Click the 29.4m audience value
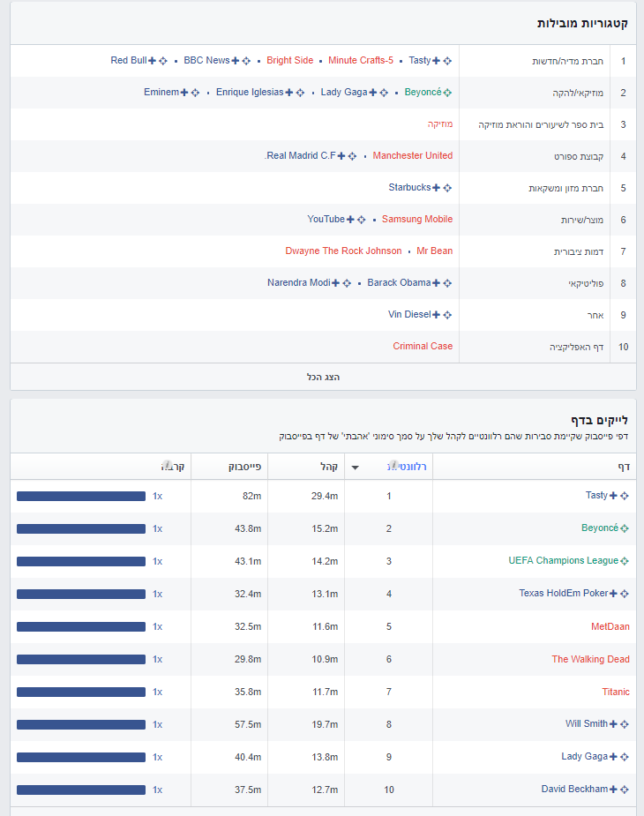Image resolution: width=644 pixels, height=816 pixels. [x=325, y=496]
